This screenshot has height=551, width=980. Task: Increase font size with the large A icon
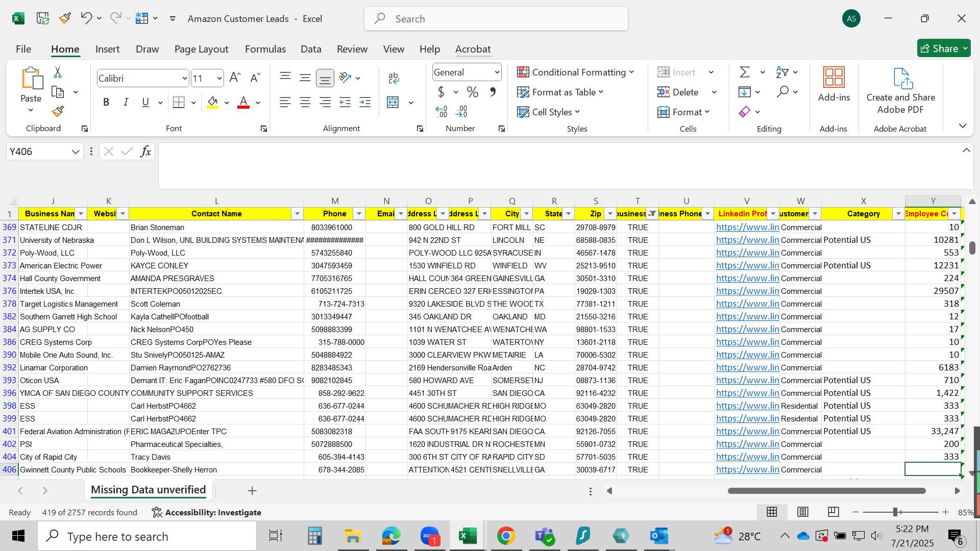(235, 78)
